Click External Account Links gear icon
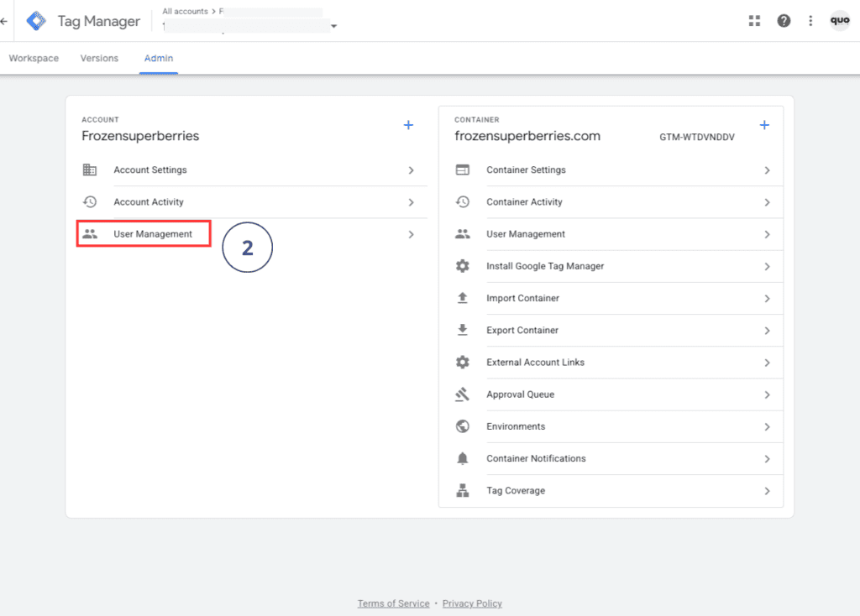 coord(463,363)
